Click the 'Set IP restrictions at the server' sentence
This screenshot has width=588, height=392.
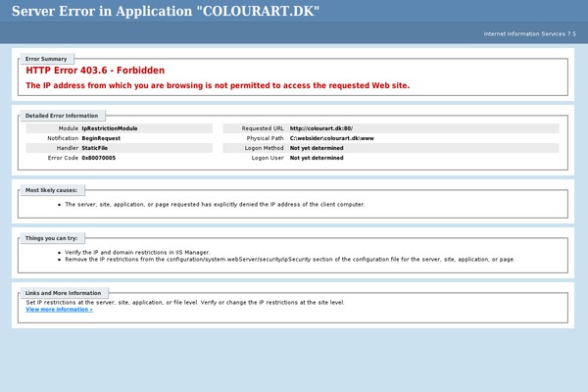(x=185, y=303)
